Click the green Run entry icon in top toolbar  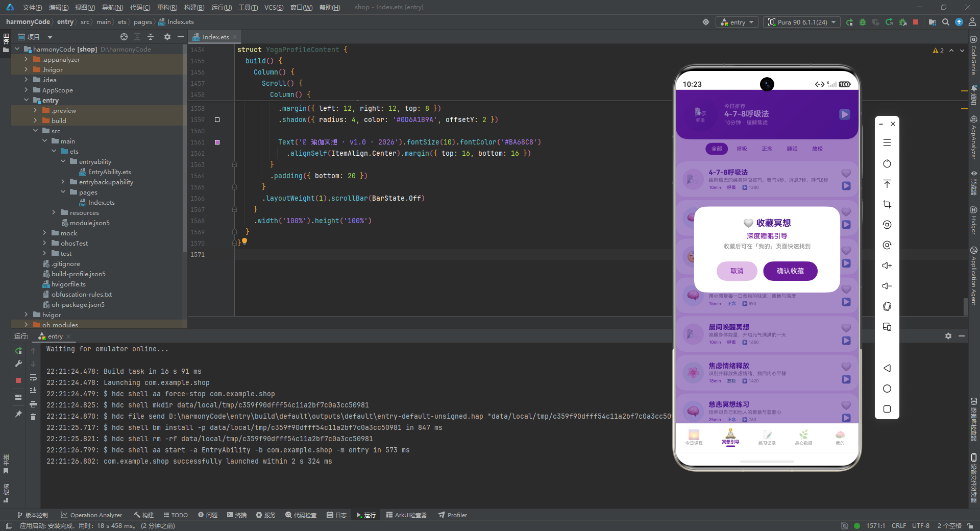(x=849, y=22)
